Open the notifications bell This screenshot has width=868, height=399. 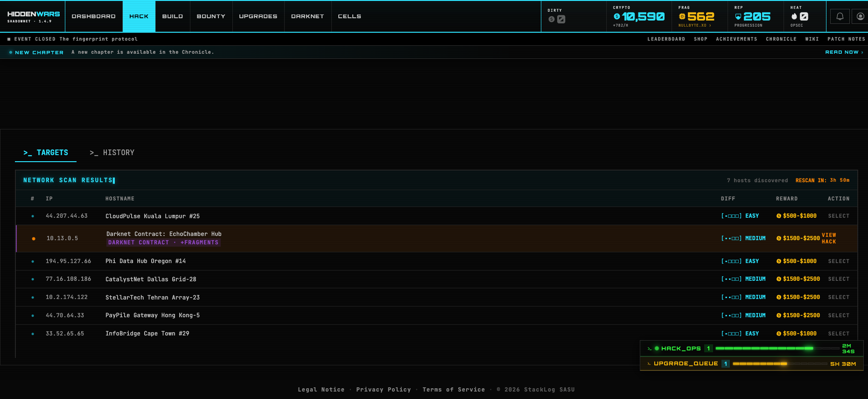(840, 16)
